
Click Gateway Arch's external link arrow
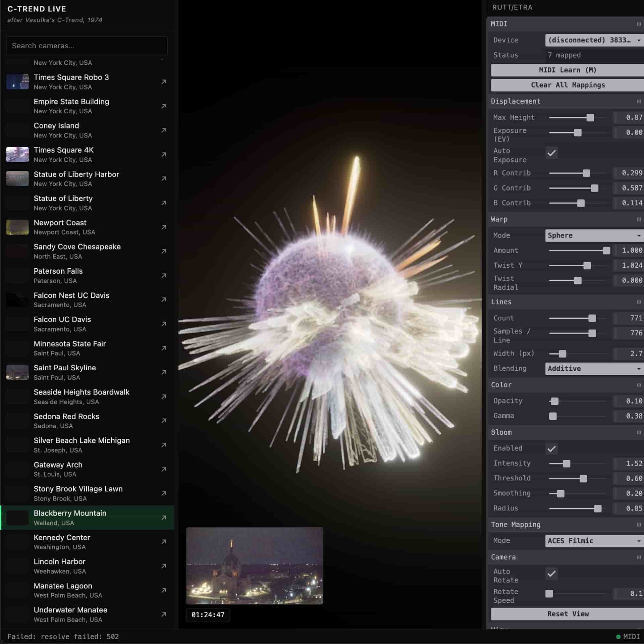click(x=163, y=469)
